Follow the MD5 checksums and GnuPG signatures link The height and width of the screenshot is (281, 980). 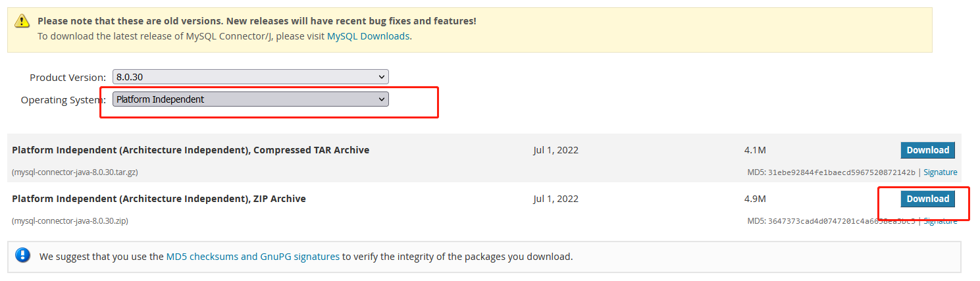(253, 257)
